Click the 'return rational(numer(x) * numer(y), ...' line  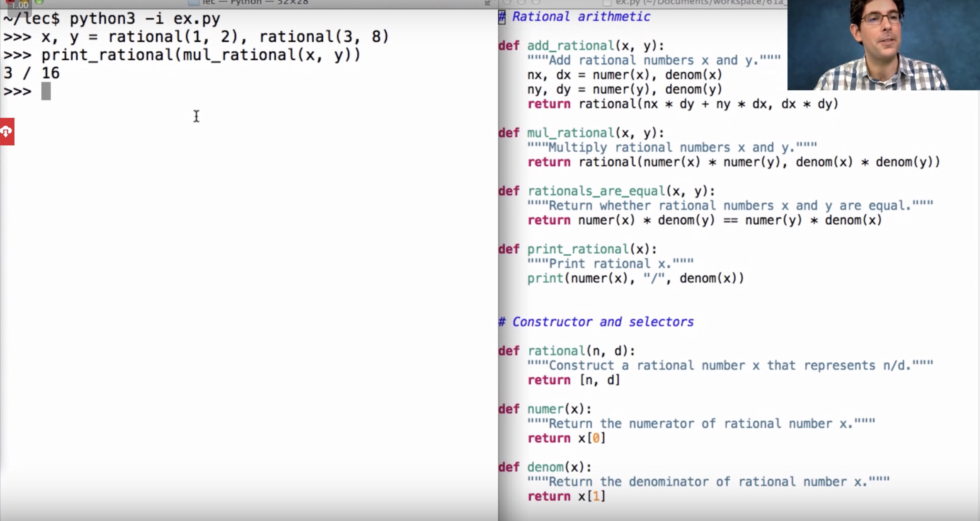pyautogui.click(x=734, y=162)
